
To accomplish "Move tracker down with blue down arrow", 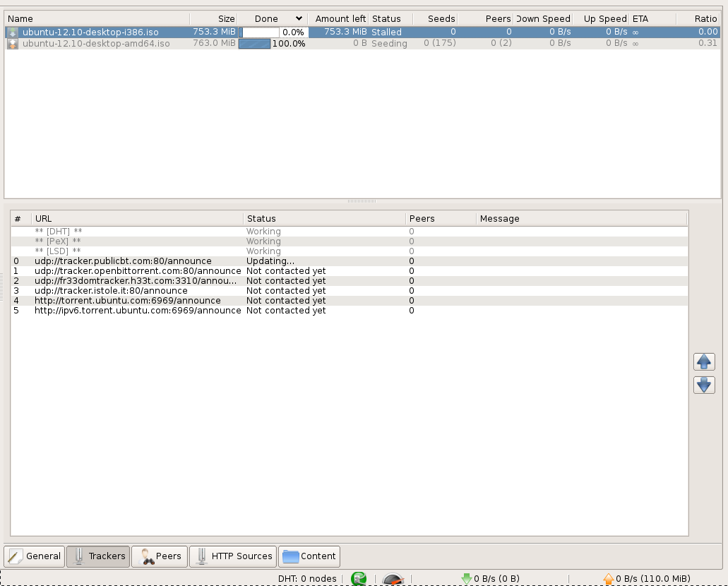I will (704, 385).
